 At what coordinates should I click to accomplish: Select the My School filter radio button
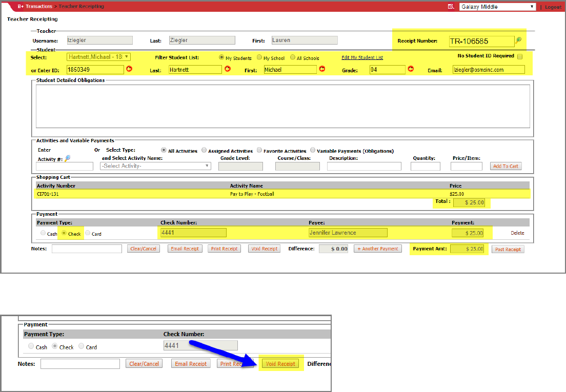click(x=259, y=57)
